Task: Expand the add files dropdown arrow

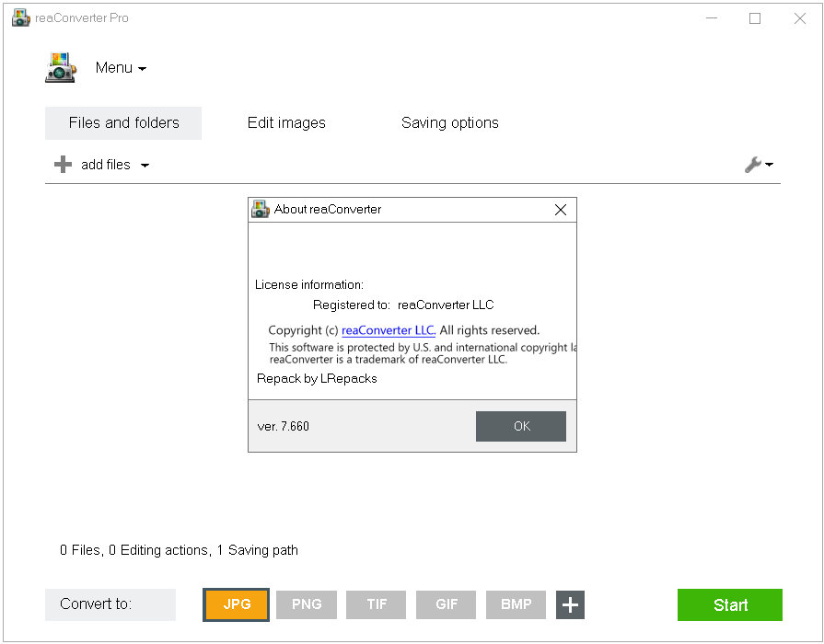Action: pyautogui.click(x=145, y=166)
